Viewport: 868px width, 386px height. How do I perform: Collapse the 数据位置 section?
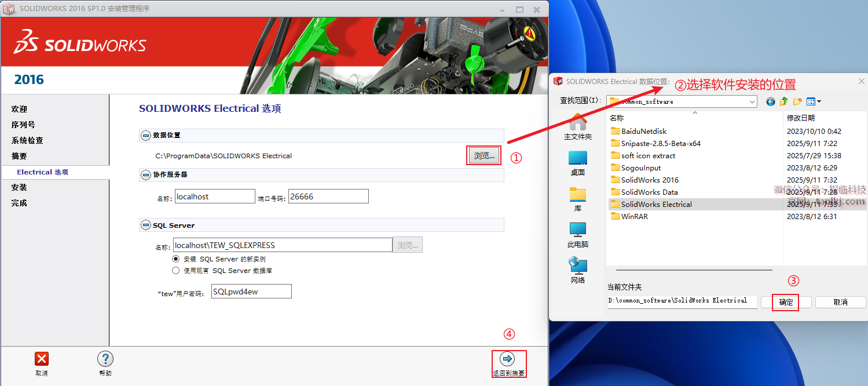[x=146, y=135]
